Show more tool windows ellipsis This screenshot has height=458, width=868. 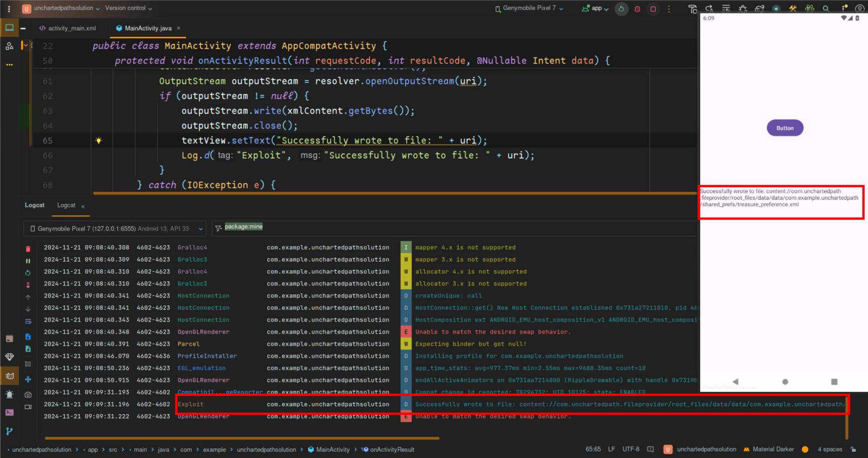point(9,65)
